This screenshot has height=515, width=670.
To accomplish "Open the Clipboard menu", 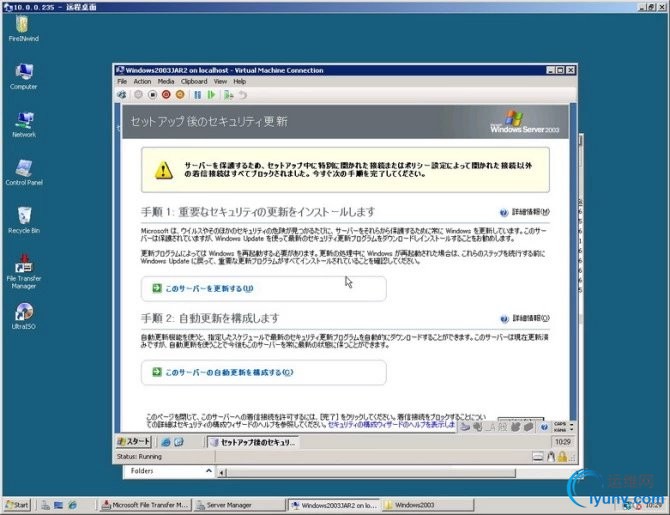I will pyautogui.click(x=194, y=81).
